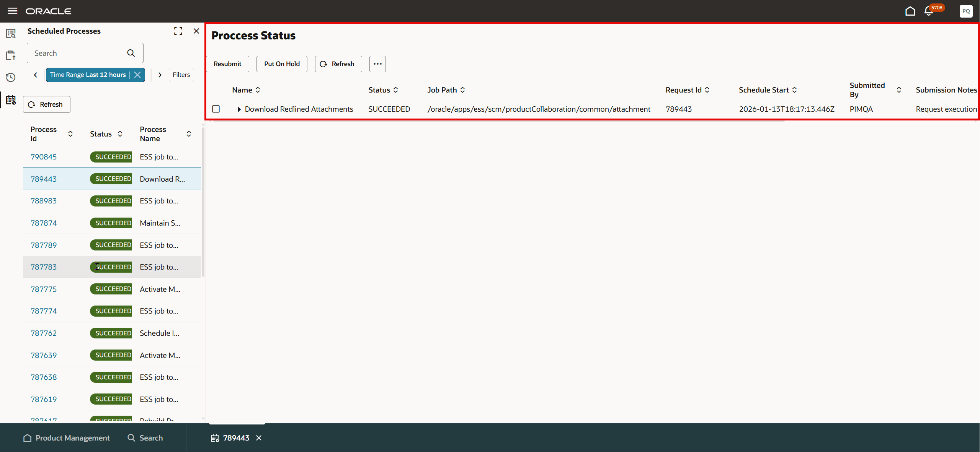Image resolution: width=980 pixels, height=452 pixels.
Task: Open the process history clock icon
Action: (10, 77)
